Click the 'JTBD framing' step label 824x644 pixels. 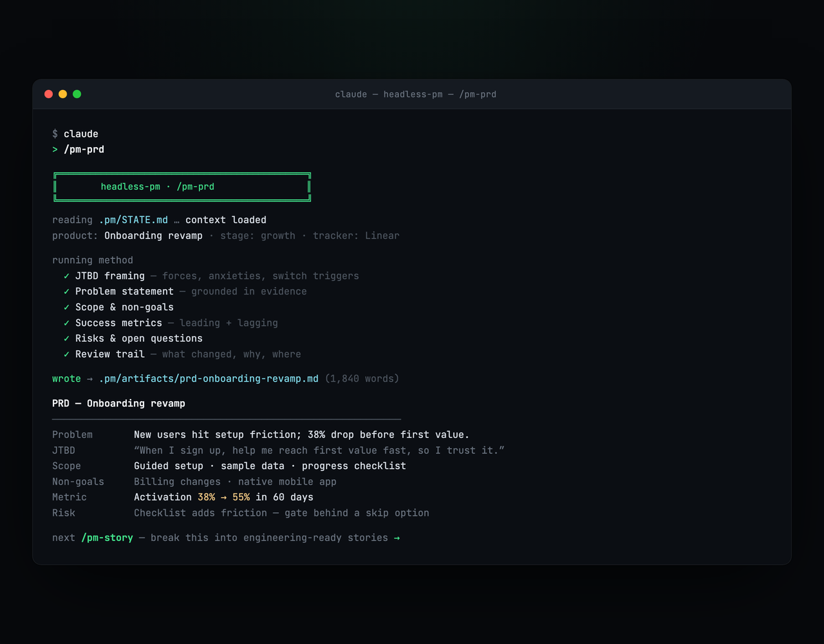(110, 276)
